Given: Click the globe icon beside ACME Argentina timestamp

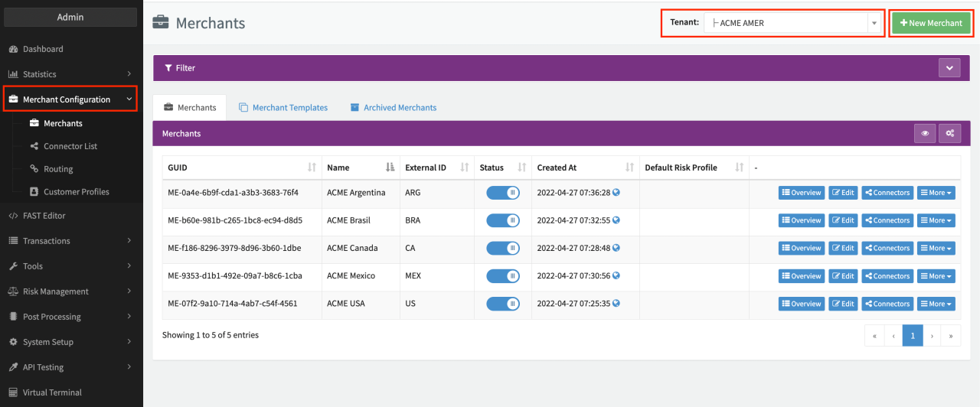Looking at the screenshot, I should point(616,192).
